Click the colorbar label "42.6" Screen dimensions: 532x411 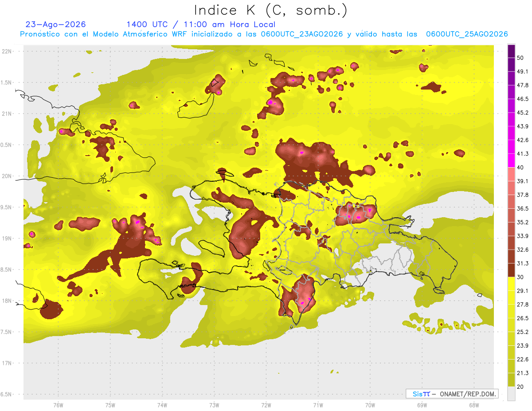pyautogui.click(x=522, y=140)
